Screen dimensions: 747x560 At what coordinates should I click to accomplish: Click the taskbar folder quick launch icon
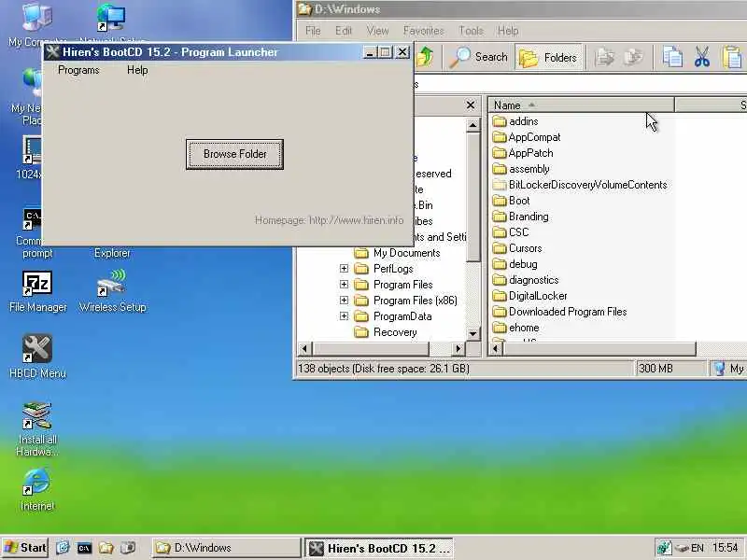point(106,548)
